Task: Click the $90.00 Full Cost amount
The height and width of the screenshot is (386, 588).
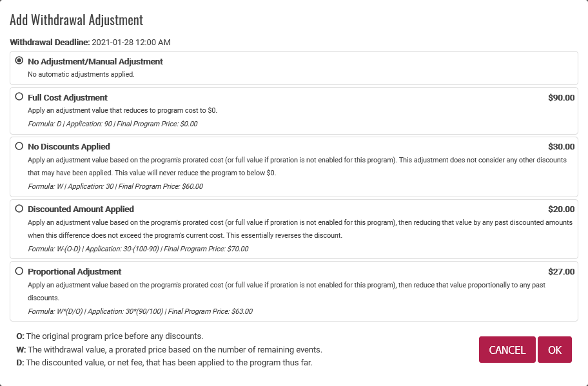Action: tap(561, 98)
